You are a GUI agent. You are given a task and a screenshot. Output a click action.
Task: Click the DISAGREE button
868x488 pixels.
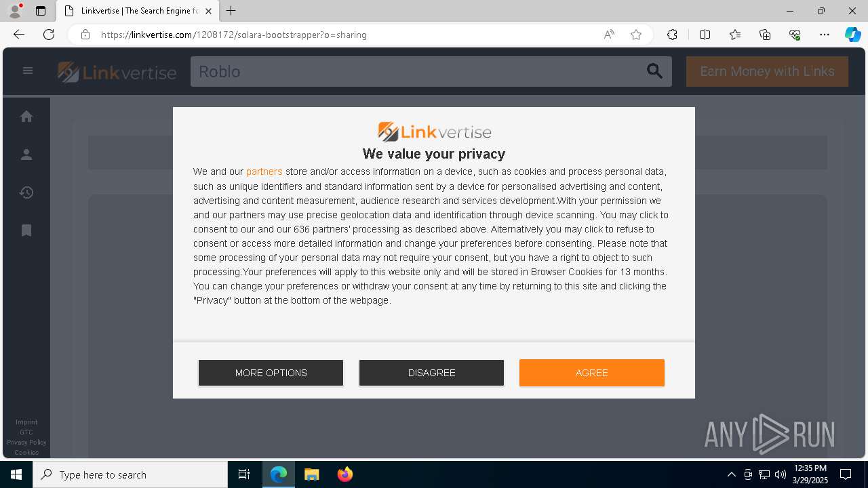(x=431, y=373)
